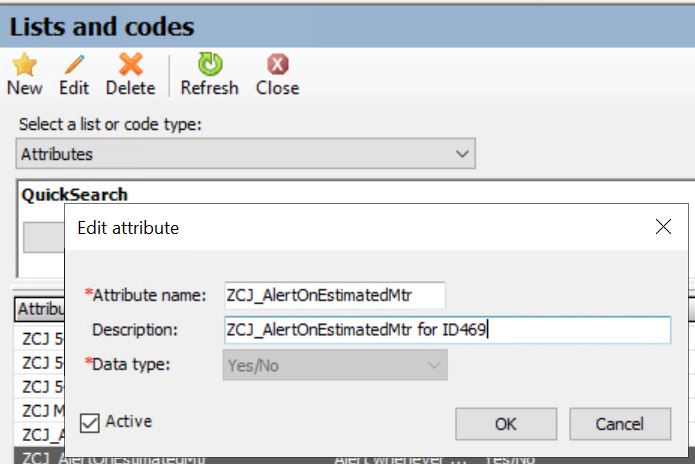The width and height of the screenshot is (695, 464).
Task: Expand the Yes/No data type dropdown
Action: (335, 365)
